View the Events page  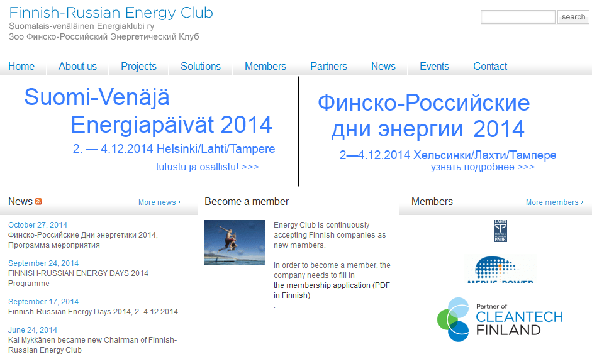tap(435, 67)
